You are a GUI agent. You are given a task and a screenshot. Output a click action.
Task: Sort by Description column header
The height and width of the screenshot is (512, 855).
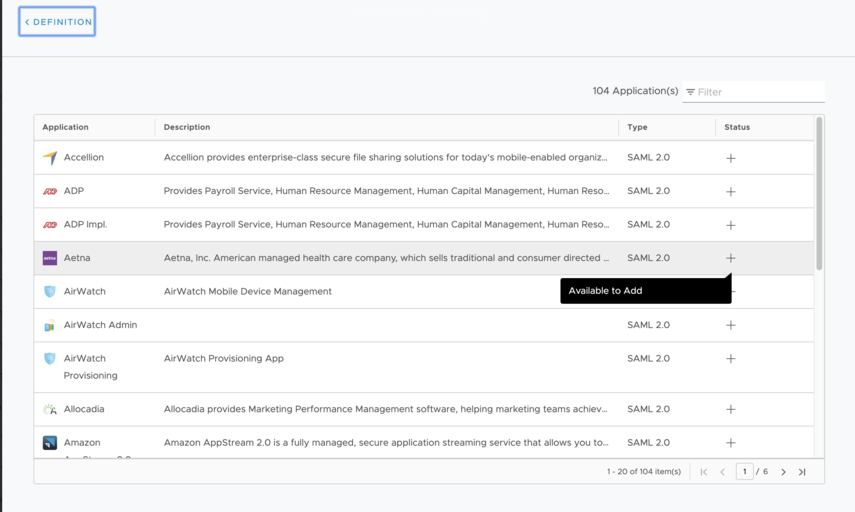(187, 127)
